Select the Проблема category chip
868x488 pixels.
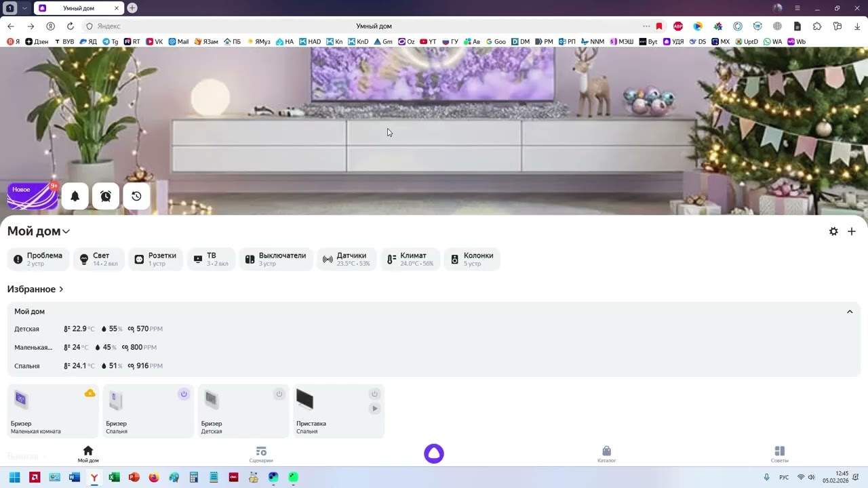(x=37, y=259)
